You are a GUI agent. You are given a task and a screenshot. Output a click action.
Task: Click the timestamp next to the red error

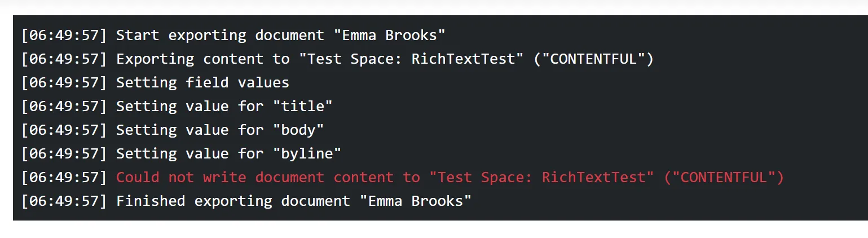[64, 178]
